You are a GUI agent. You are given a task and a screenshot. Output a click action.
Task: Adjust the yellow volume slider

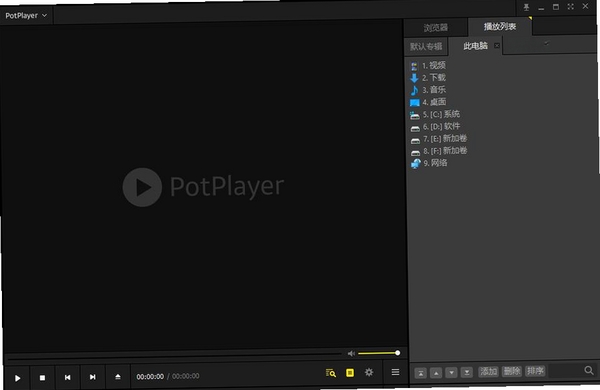[x=379, y=353]
